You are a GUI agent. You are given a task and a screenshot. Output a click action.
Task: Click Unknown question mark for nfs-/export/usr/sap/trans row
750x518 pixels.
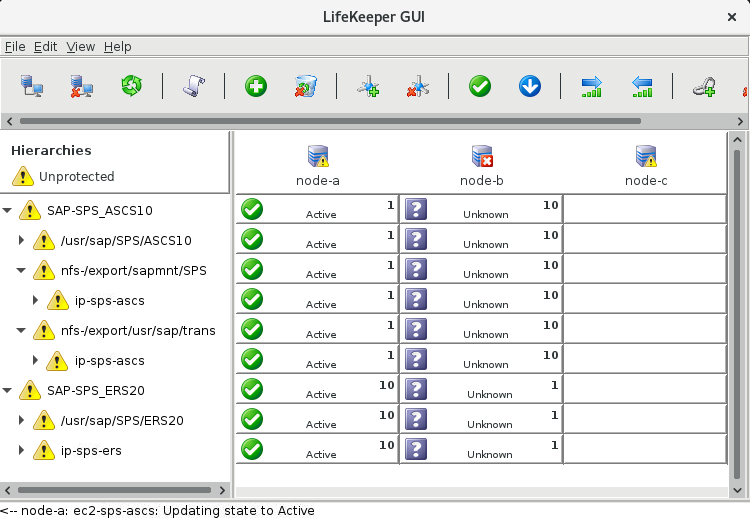tap(416, 330)
